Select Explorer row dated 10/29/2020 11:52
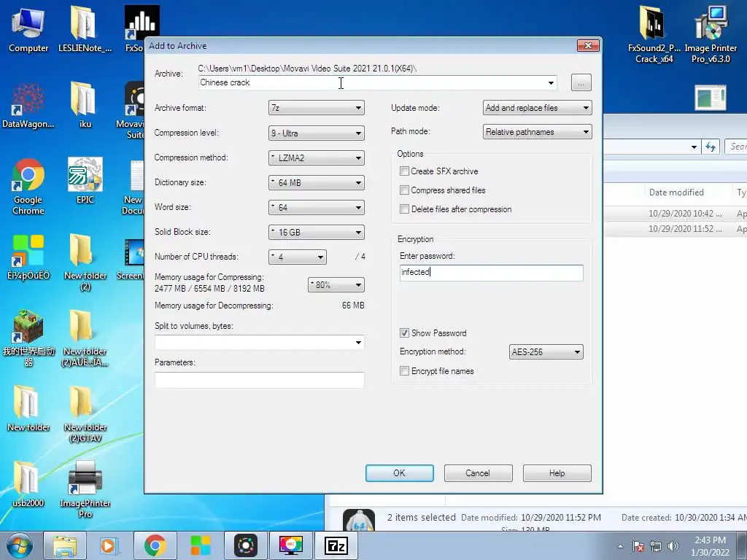This screenshot has height=560, width=747. [x=675, y=229]
